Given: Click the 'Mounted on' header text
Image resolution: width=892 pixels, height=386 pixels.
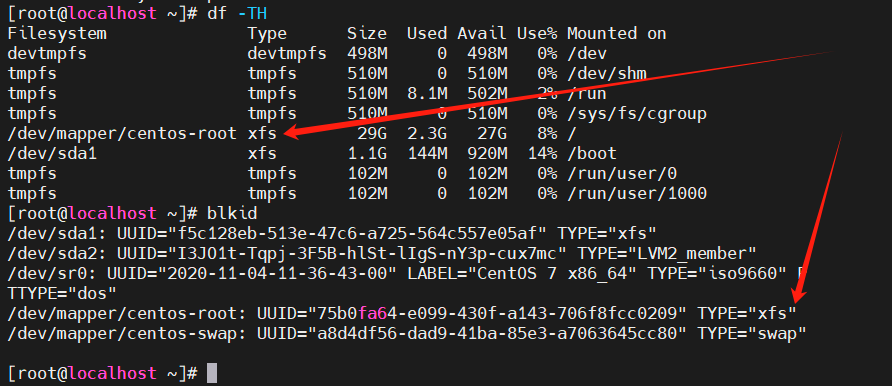Looking at the screenshot, I should [616, 34].
